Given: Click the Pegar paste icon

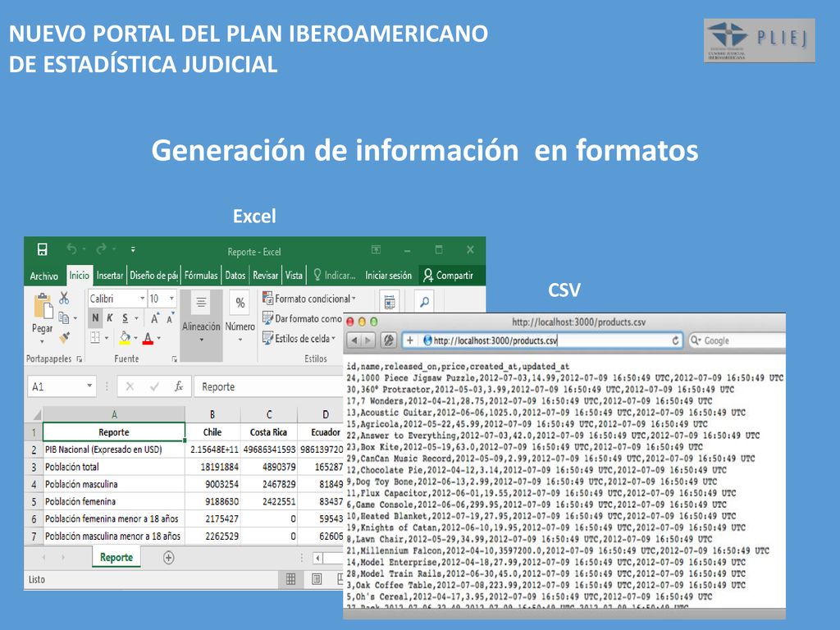Looking at the screenshot, I should pyautogui.click(x=43, y=307).
